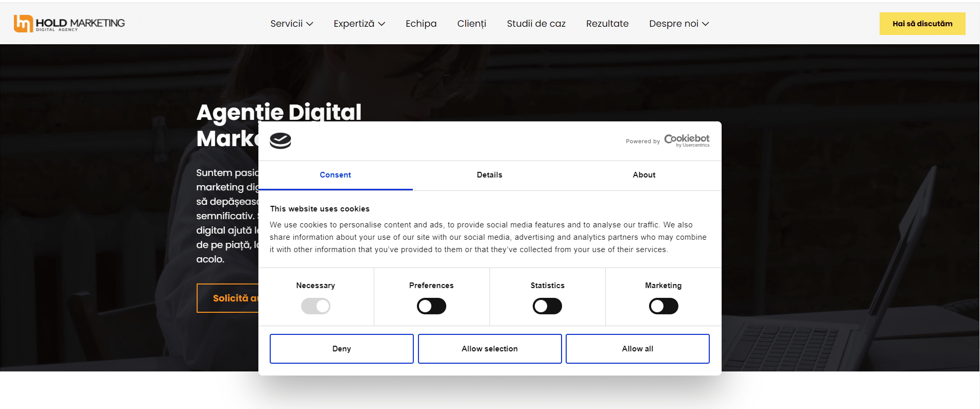Switch to the Details tab
This screenshot has width=980, height=409.
click(x=489, y=175)
